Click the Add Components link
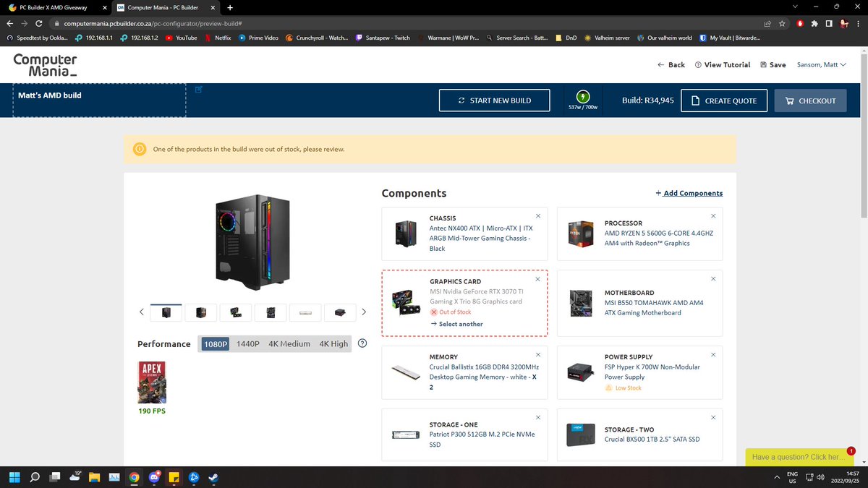 (689, 193)
